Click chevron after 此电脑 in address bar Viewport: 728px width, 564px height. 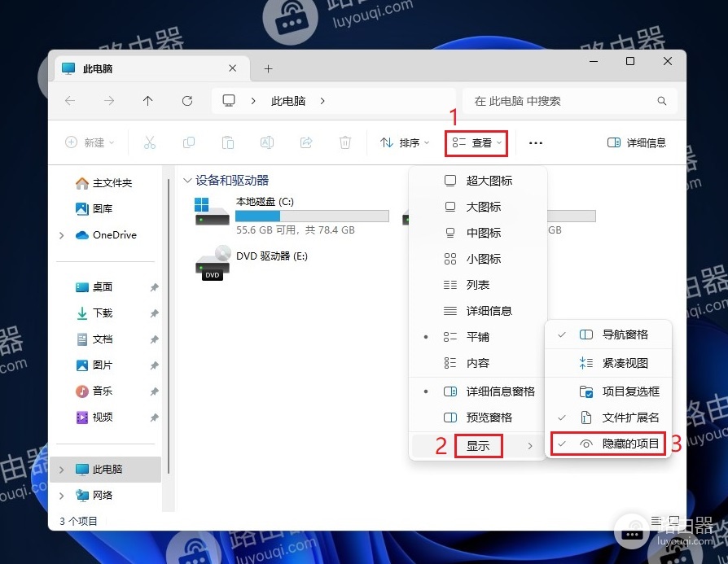(x=322, y=101)
